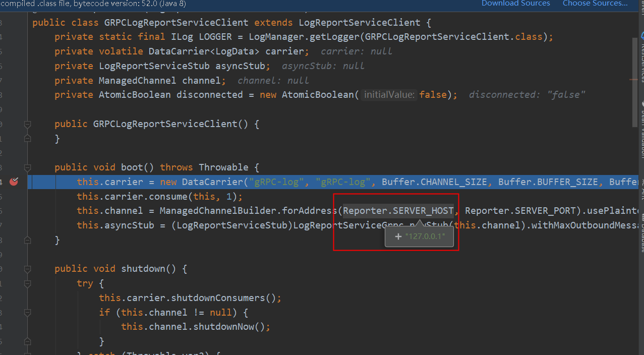
Task: Click the editor vertical scrollbar thumb
Action: pyautogui.click(x=634, y=82)
